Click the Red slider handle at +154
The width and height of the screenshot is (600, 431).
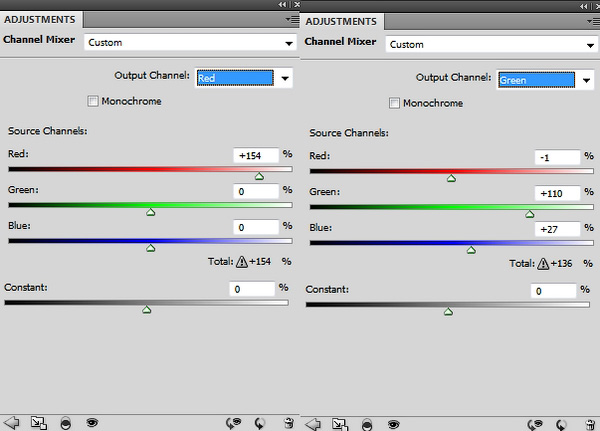(259, 176)
